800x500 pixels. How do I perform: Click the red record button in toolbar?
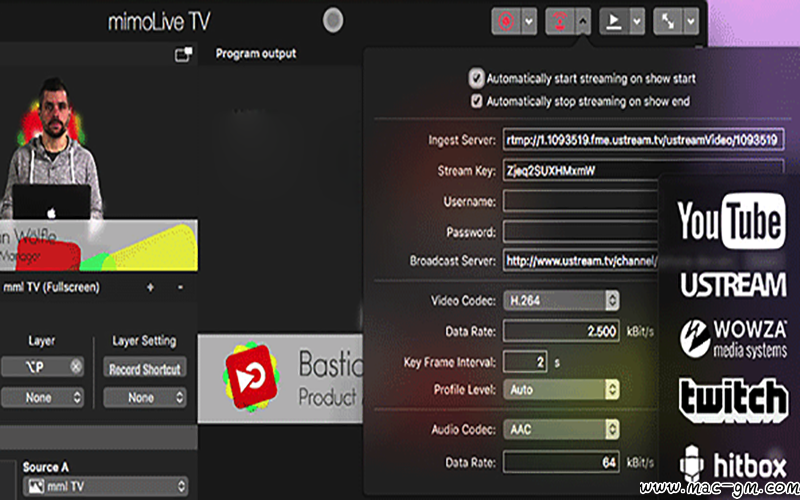coord(506,21)
